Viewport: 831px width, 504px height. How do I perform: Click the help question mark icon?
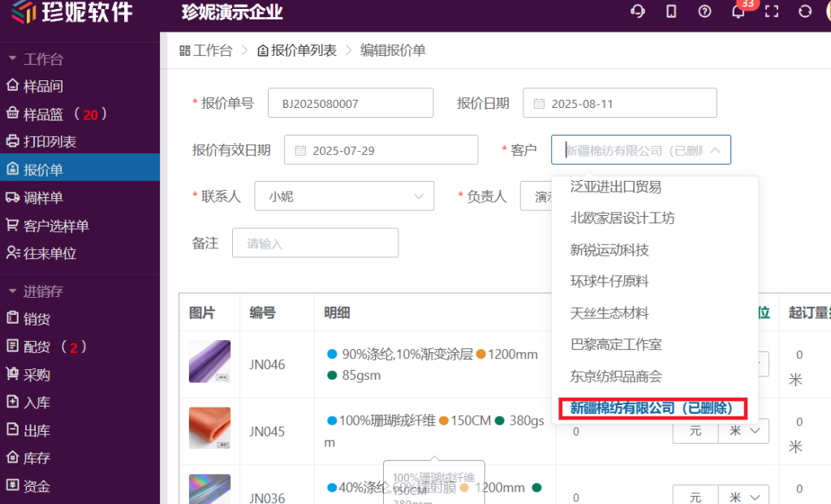point(704,11)
